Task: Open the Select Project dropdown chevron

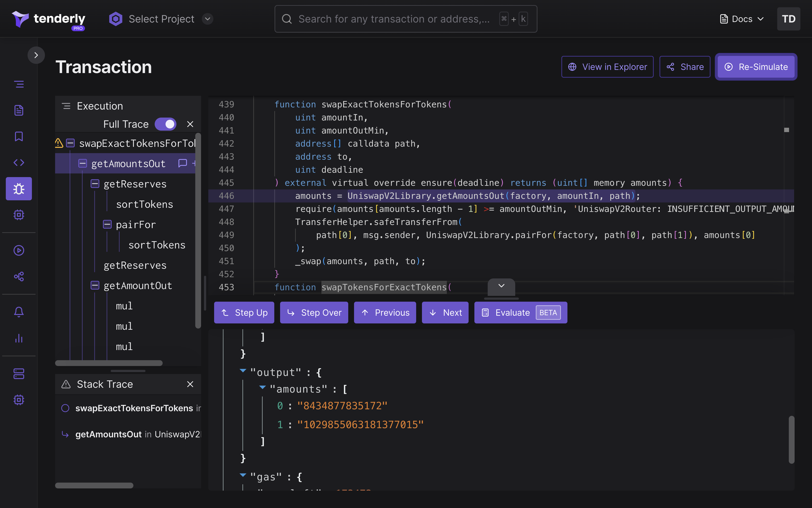Action: tap(208, 19)
